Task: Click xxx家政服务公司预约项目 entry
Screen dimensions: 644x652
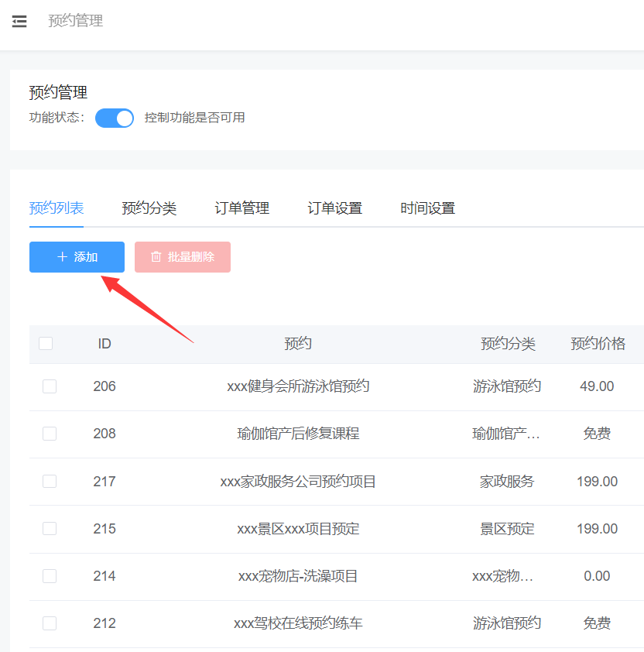Action: pos(298,482)
